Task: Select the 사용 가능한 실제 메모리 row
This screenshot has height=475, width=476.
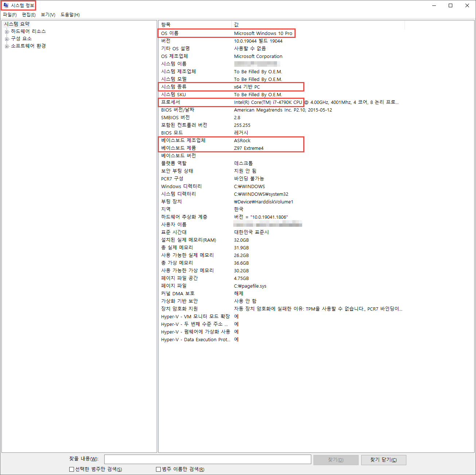Action: (x=282, y=255)
